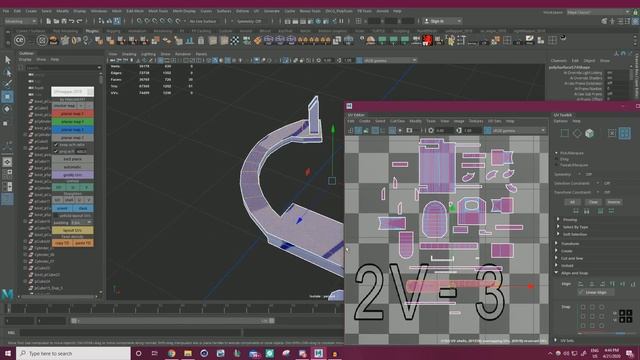Screen dimensions: 640x360
Task: Click the time range slider bar
Action: (173, 321)
